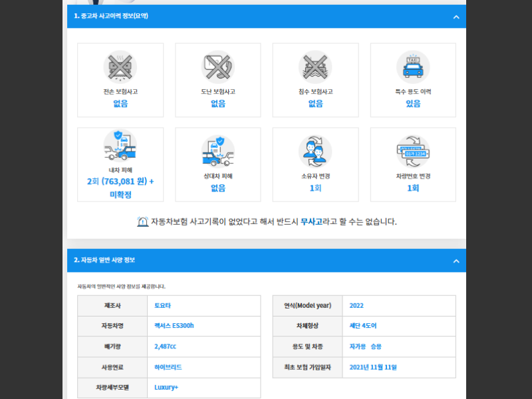Collapse the 중고차 사고이력 정보 section chevron
The image size is (532, 399).
tap(456, 17)
